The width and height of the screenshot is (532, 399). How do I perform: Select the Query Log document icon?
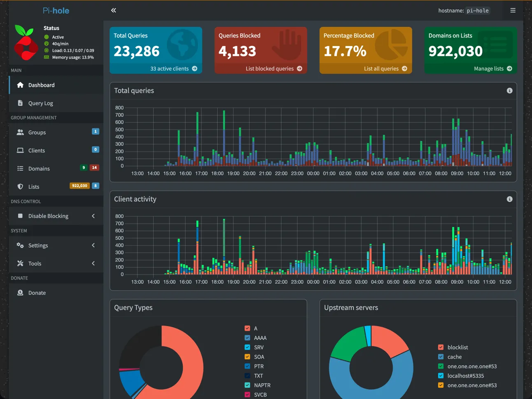pyautogui.click(x=20, y=103)
